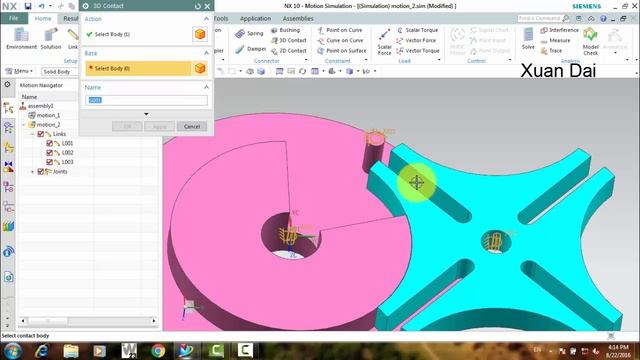Click the navigator horizontal scrollbar right arrow
Image resolution: width=640 pixels, height=360 pixels.
click(153, 321)
